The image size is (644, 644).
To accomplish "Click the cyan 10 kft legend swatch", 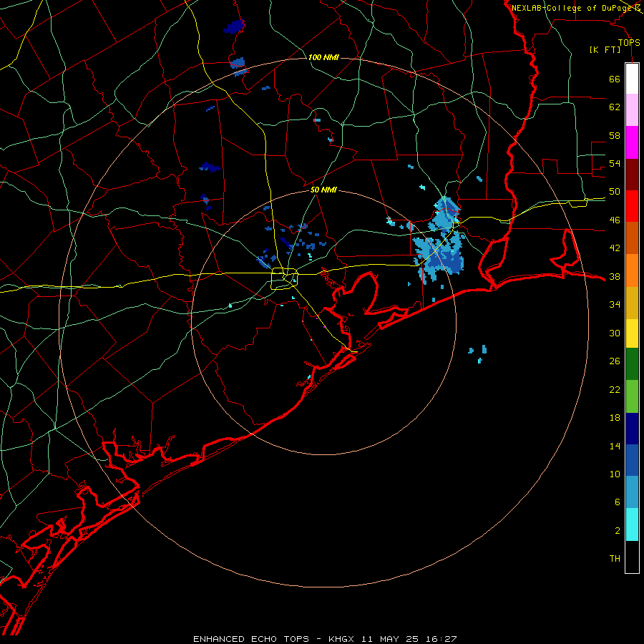I will 632,525.
